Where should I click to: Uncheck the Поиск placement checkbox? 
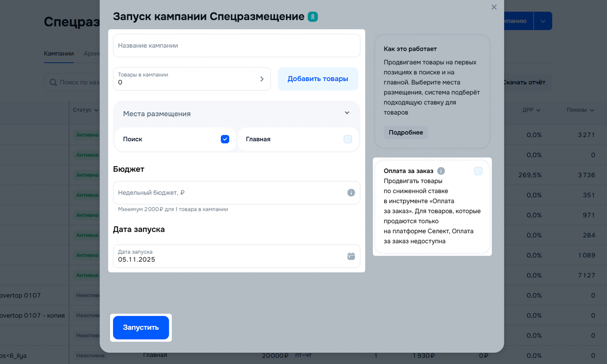tap(225, 139)
